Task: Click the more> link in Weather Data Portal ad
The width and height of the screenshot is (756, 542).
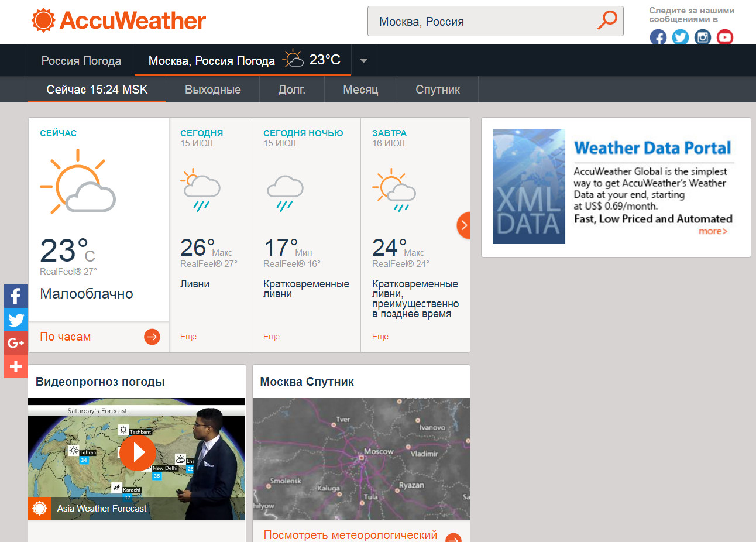Action: (713, 231)
